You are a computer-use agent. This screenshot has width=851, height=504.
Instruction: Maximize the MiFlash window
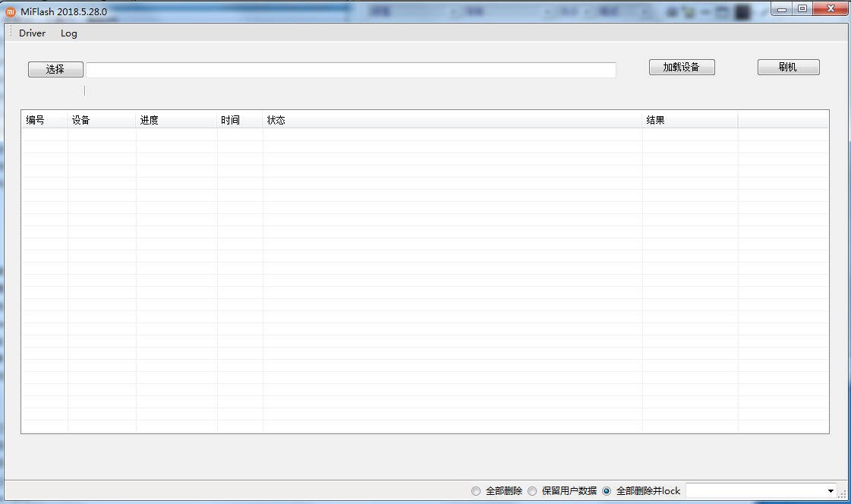click(802, 8)
